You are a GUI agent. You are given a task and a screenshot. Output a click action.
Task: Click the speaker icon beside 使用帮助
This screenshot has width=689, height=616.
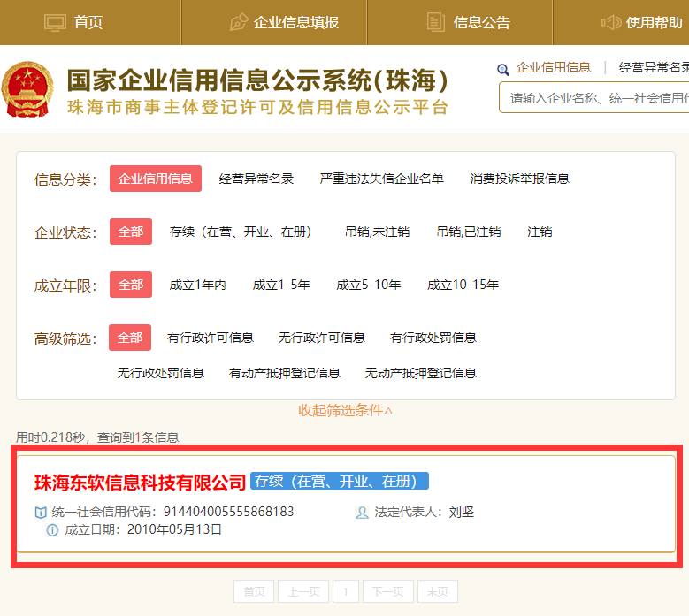(x=611, y=22)
